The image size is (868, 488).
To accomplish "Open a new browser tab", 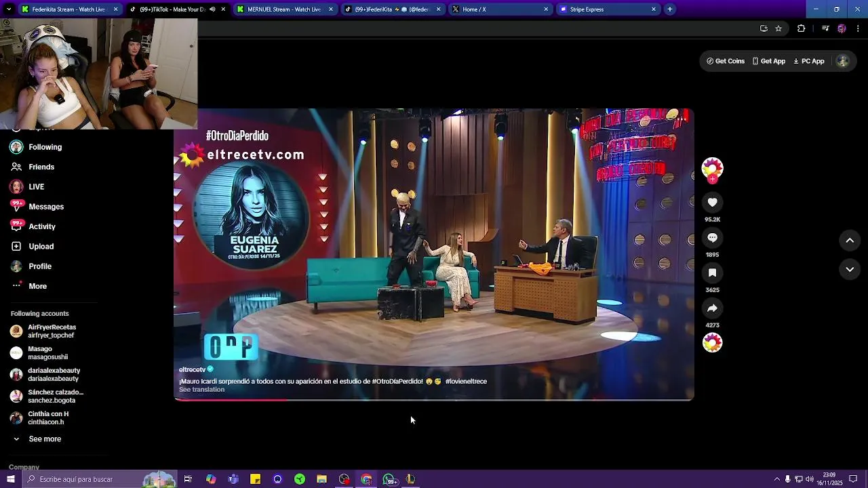I will pyautogui.click(x=669, y=9).
